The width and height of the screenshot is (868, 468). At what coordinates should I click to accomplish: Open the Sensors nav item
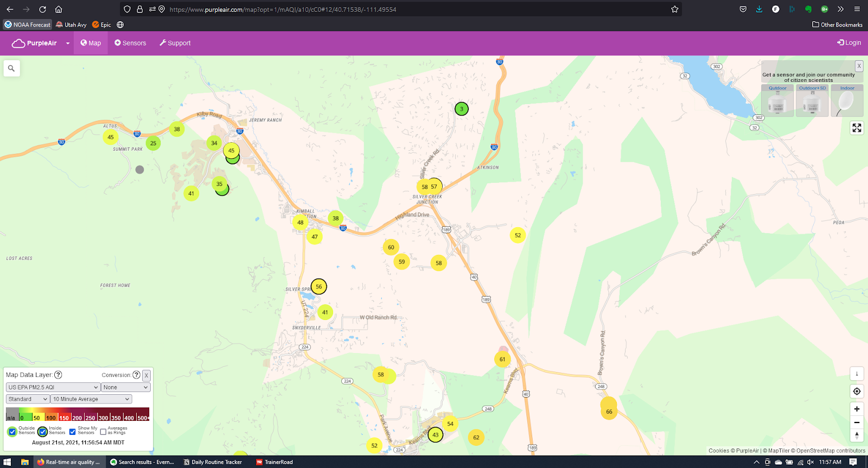click(130, 43)
